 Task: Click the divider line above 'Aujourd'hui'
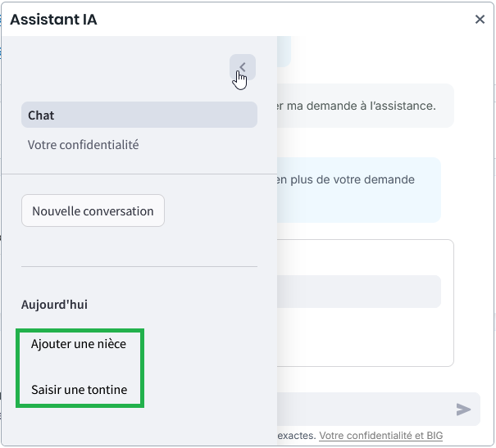coord(139,266)
